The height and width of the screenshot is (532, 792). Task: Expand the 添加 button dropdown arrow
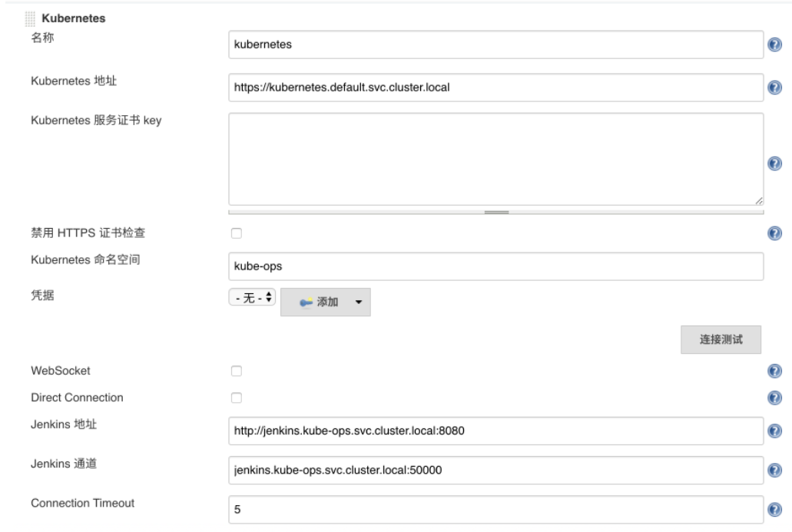click(359, 302)
